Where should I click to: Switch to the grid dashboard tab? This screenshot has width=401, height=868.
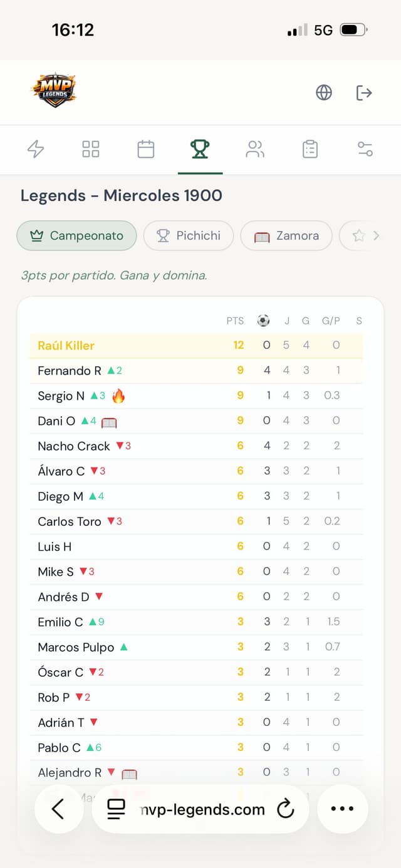click(x=91, y=149)
